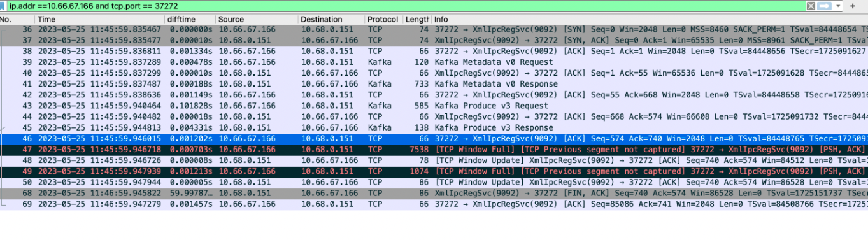Select packet 49 with length 1074
Image resolution: width=868 pixels, height=240 pixels.
point(434,171)
